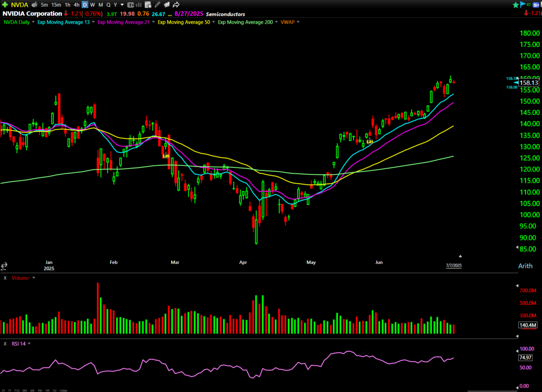Select the pencil drawing tool
542x392 pixels.
pyautogui.click(x=157, y=5)
